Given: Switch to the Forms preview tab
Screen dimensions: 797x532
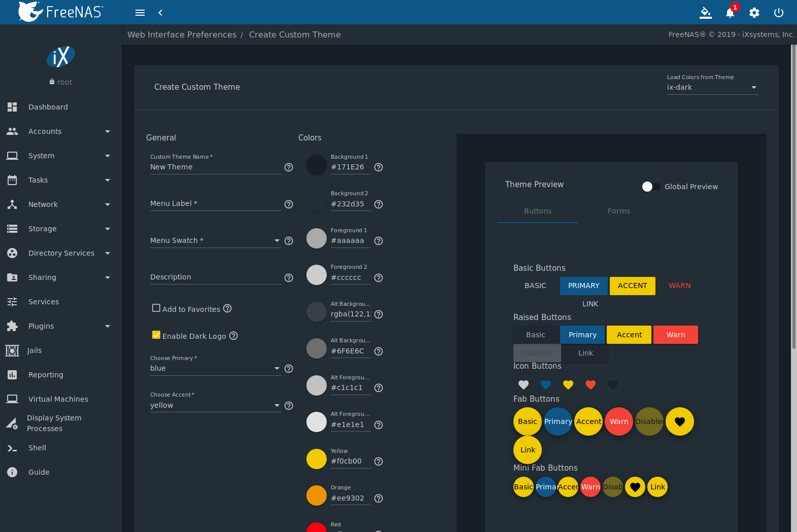Looking at the screenshot, I should pyautogui.click(x=619, y=211).
